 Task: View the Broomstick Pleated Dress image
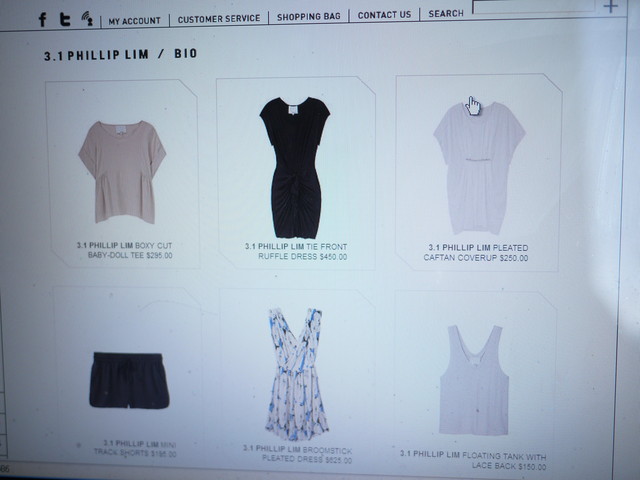click(296, 374)
